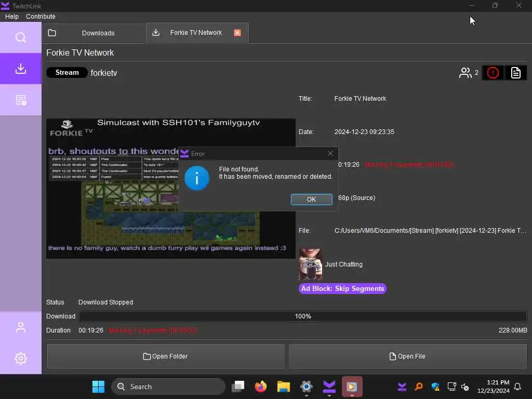Click the media player taskbar icon

pos(352,387)
